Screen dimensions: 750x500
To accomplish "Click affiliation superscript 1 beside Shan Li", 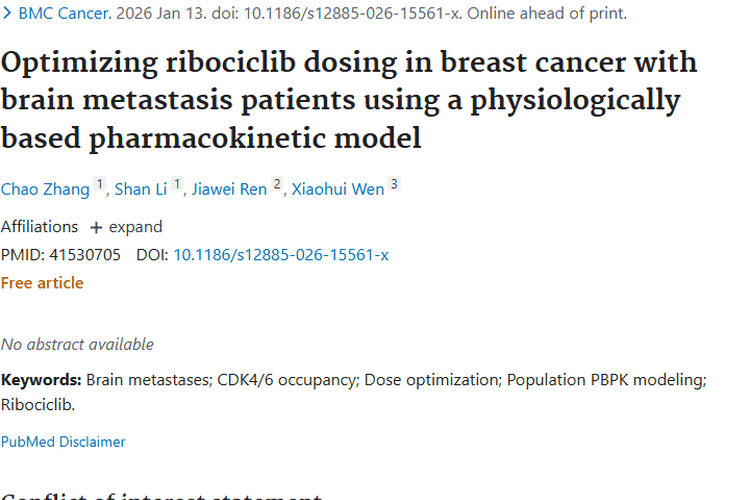I will pyautogui.click(x=177, y=185).
